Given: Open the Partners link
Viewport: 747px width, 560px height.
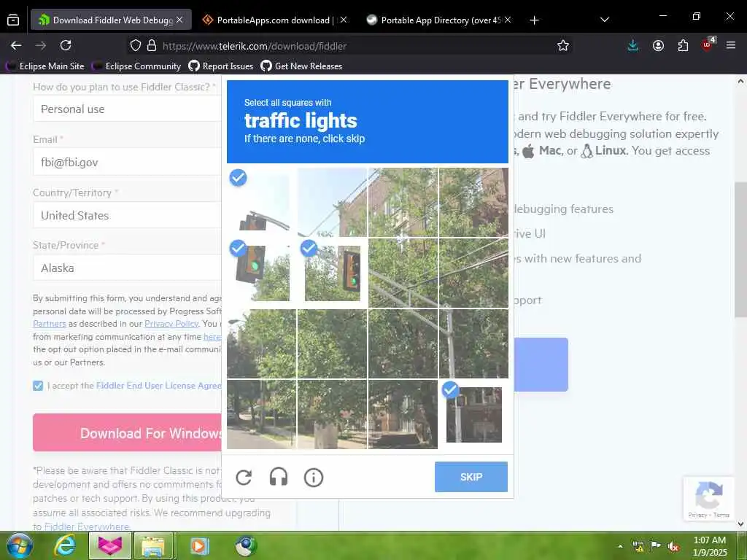Looking at the screenshot, I should pos(50,323).
